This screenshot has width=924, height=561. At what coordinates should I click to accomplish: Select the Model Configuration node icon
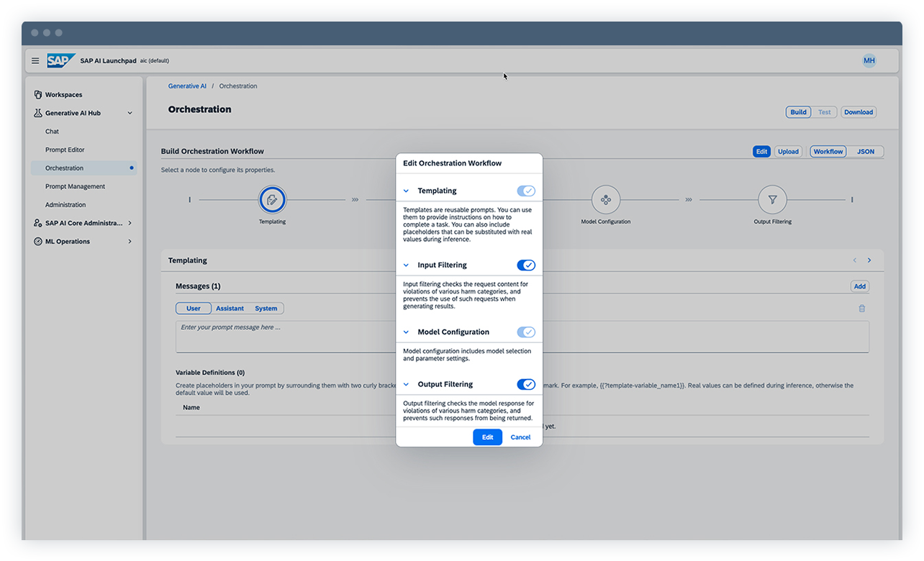606,200
